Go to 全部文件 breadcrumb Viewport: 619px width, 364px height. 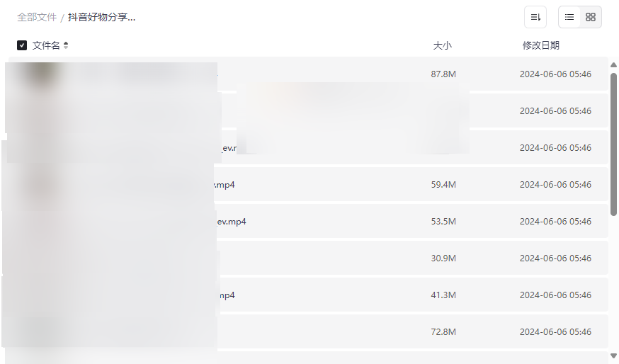coord(37,17)
